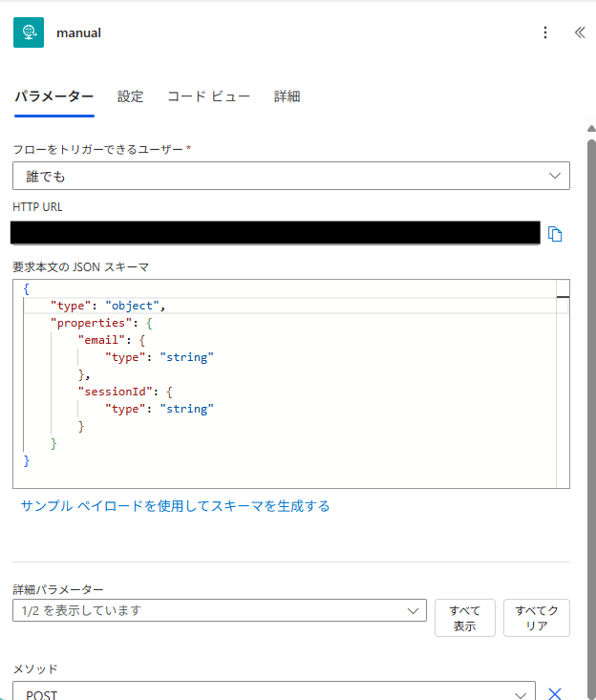Expand the POST method dropdown
Screen dimensions: 596x700
coord(274,691)
